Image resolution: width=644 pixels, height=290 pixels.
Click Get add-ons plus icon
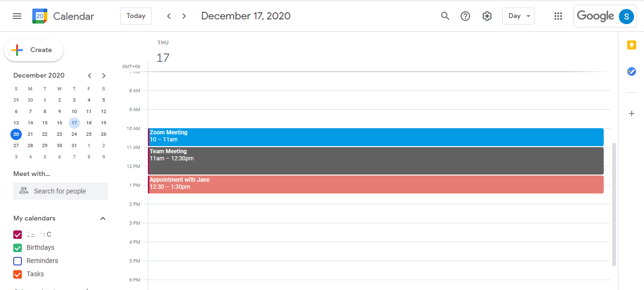631,114
